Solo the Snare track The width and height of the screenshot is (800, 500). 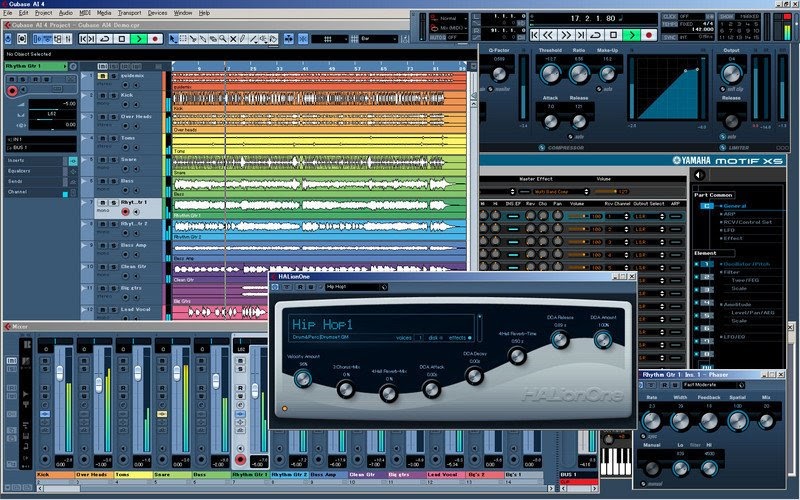[x=112, y=160]
